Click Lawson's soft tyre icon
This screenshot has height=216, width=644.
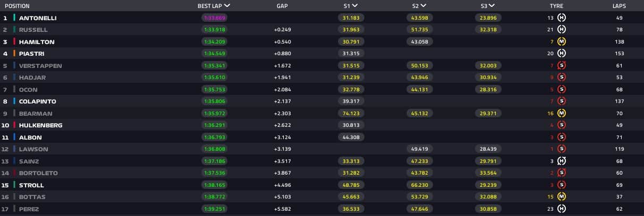pos(562,149)
